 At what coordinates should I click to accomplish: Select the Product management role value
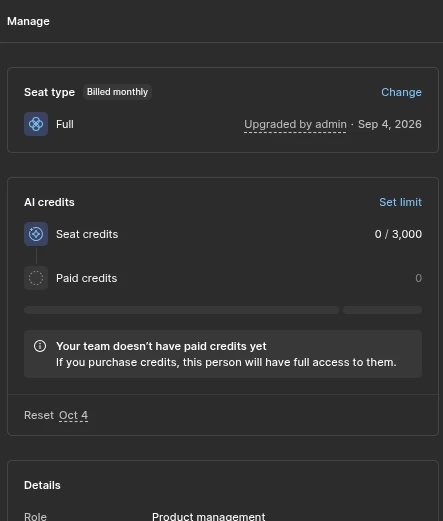pyautogui.click(x=209, y=516)
